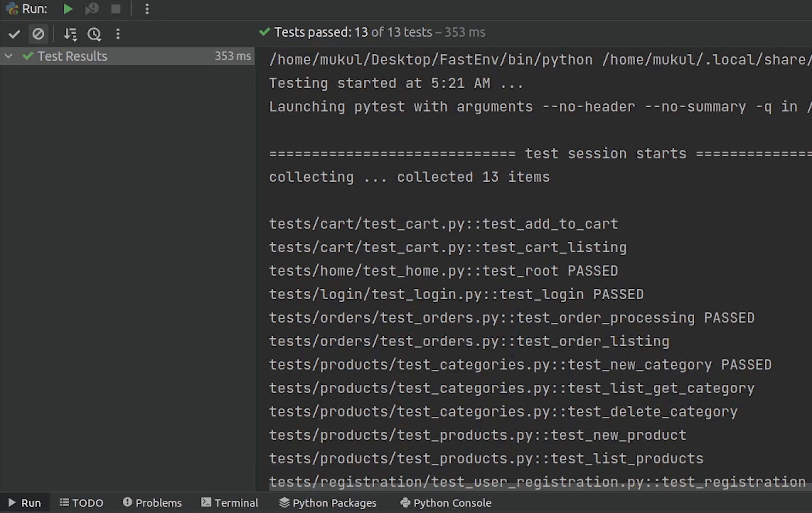Viewport: 812px width, 513px height.
Task: Click the Problems panel button
Action: coord(153,502)
